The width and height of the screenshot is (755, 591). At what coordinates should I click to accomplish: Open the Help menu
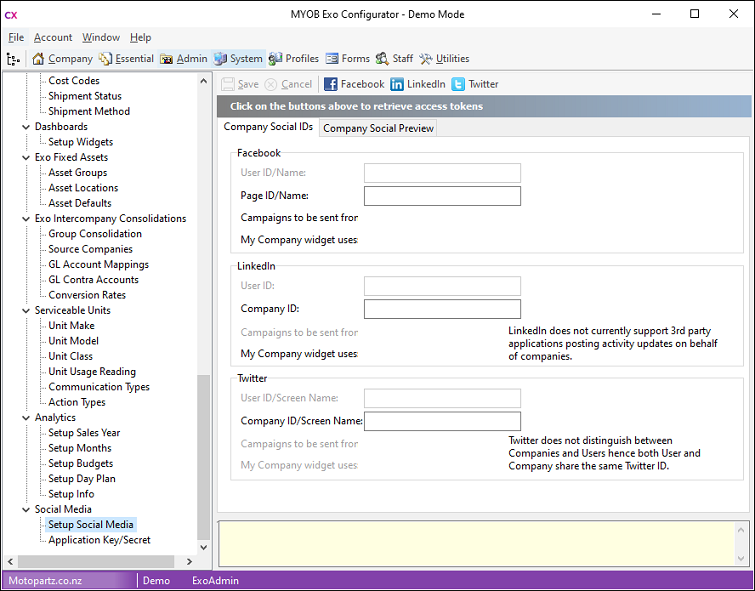click(x=141, y=37)
